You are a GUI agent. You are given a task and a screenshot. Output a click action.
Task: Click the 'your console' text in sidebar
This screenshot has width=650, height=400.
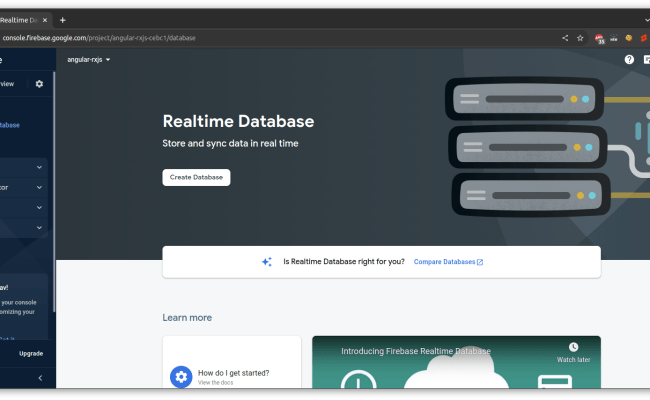(19, 302)
